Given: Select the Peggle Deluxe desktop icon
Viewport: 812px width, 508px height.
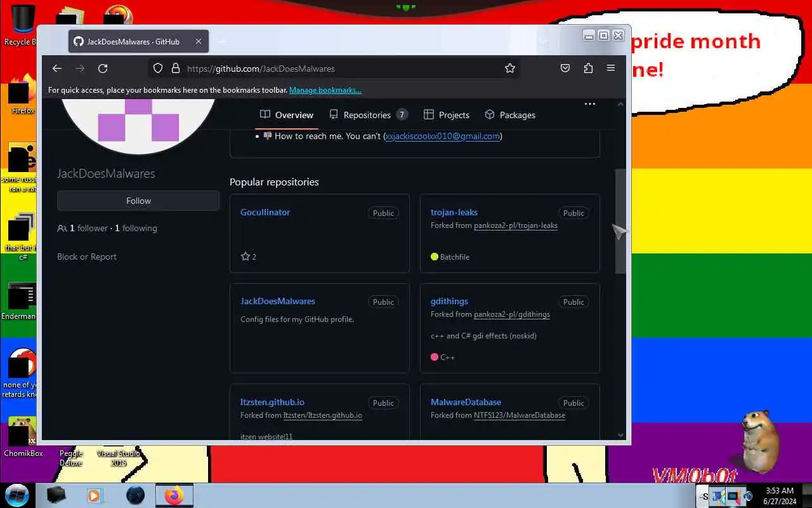Looking at the screenshot, I should pos(71,457).
